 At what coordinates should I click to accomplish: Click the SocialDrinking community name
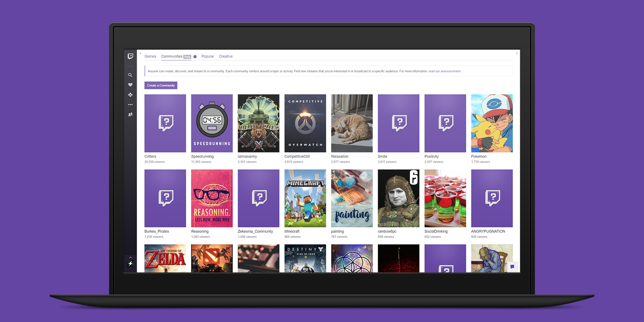pos(436,231)
